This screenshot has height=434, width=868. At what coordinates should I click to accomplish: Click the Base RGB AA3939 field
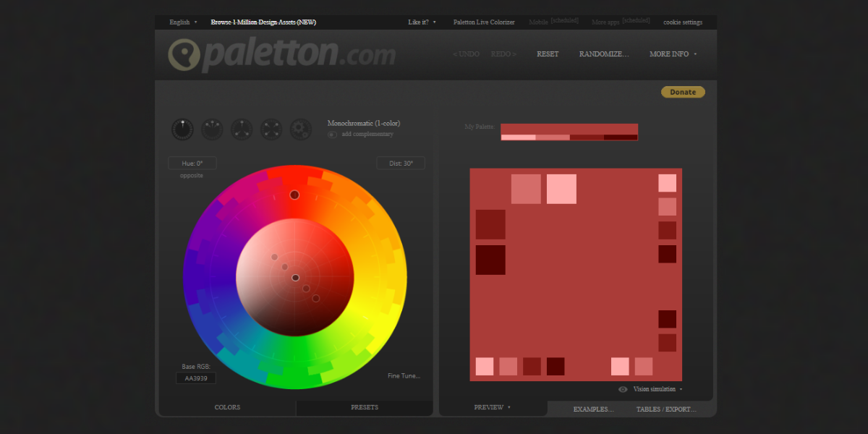coord(196,378)
